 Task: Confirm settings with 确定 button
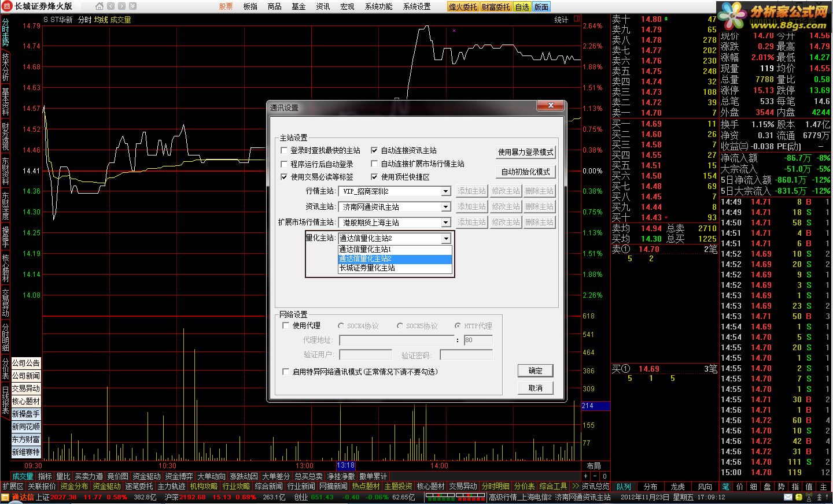(536, 370)
